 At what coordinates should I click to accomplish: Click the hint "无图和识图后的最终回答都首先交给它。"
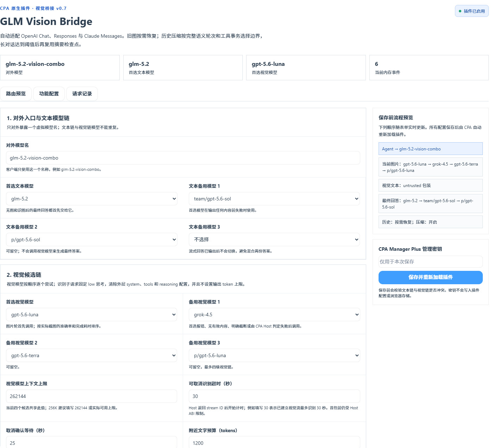point(40,210)
